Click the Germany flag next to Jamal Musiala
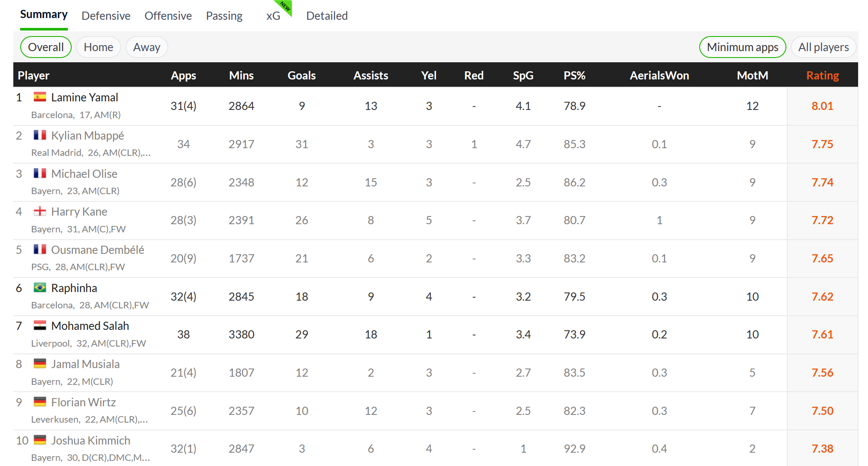The image size is (868, 466). pyautogui.click(x=40, y=364)
